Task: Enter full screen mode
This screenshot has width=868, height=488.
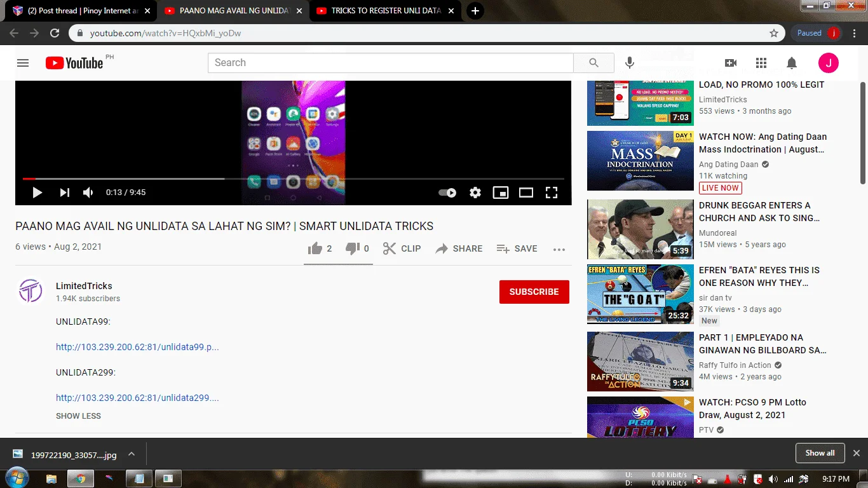Action: [552, 193]
